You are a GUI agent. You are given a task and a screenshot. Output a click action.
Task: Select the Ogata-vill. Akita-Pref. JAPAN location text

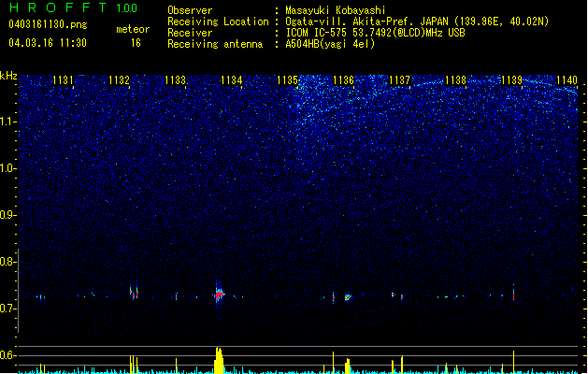[x=417, y=22]
